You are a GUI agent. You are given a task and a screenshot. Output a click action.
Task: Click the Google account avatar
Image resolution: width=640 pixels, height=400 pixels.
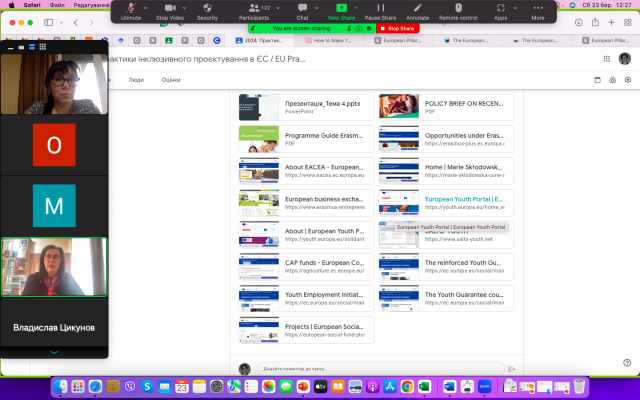624,59
